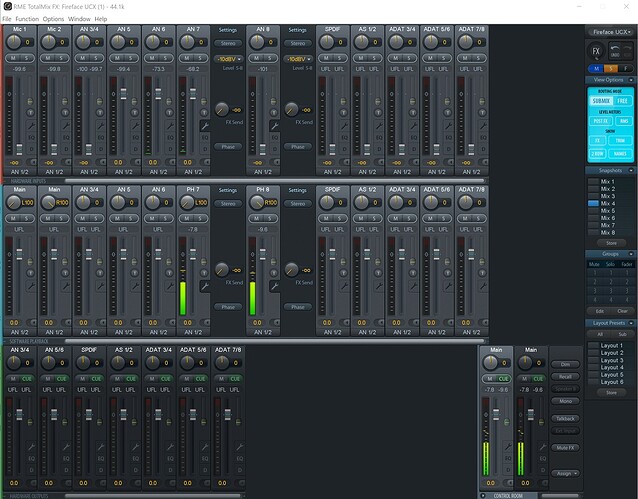The height and width of the screenshot is (499, 638).
Task: Close the PH 7 playback settings wrench
Action: (x=205, y=286)
